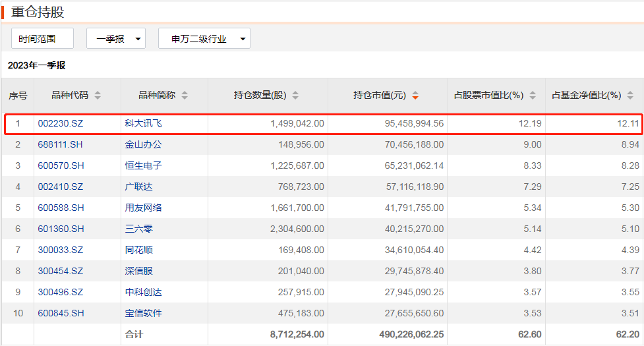Viewport: 644px width, 346px height.
Task: Select holding quantity 2,304,600.00
Action: 297,229
